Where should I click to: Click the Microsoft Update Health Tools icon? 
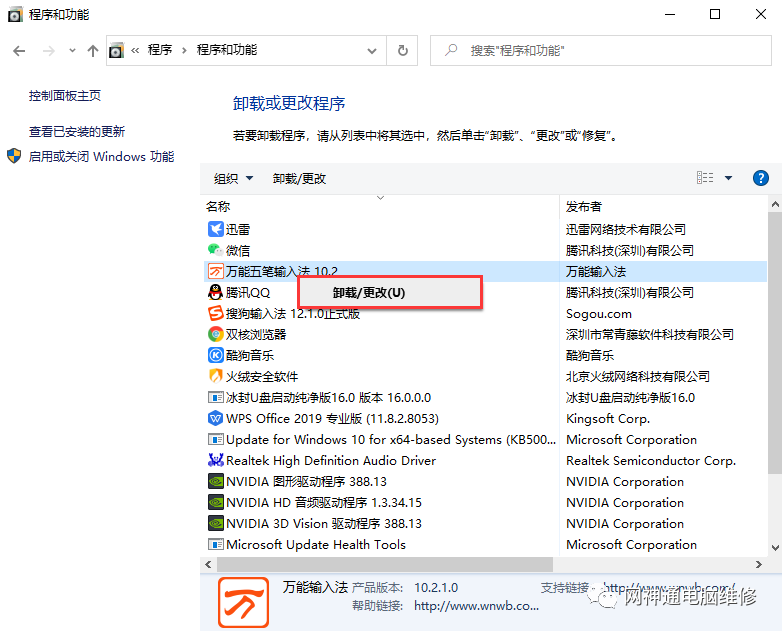click(215, 544)
